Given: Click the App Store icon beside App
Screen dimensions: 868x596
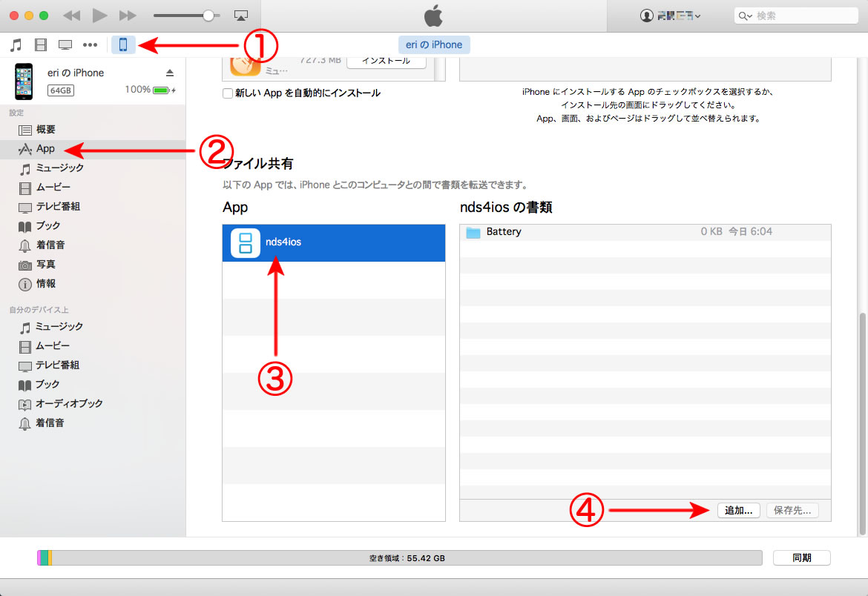Looking at the screenshot, I should [25, 150].
